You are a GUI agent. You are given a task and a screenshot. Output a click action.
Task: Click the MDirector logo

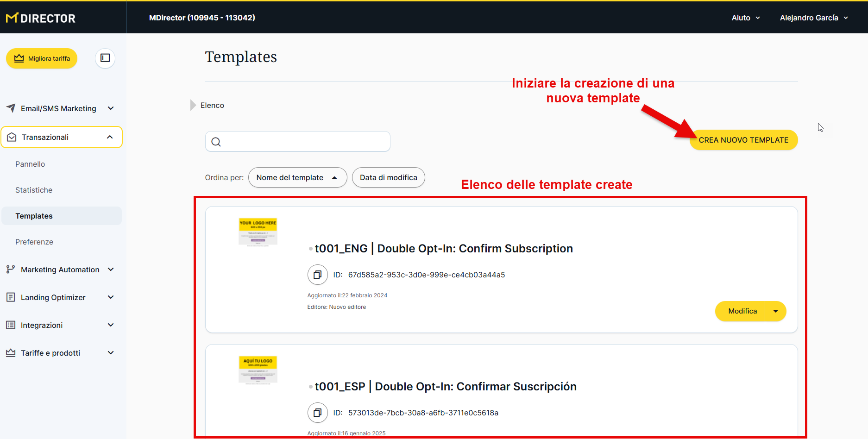pyautogui.click(x=41, y=18)
